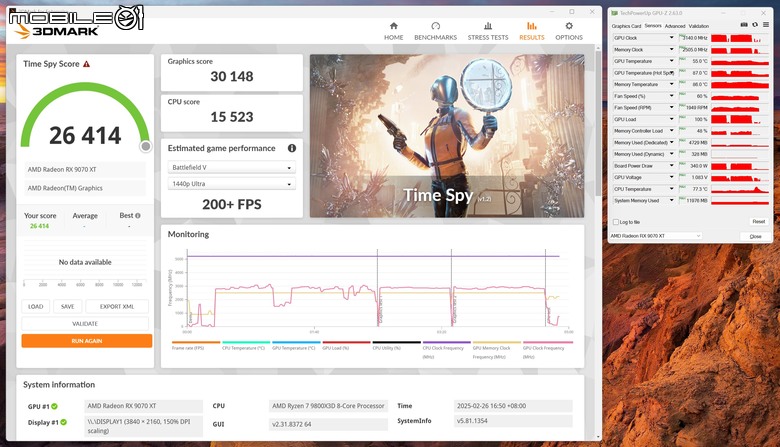Open the Battlefield V game dropdown
Screen dimensions: 780x447
(232, 168)
